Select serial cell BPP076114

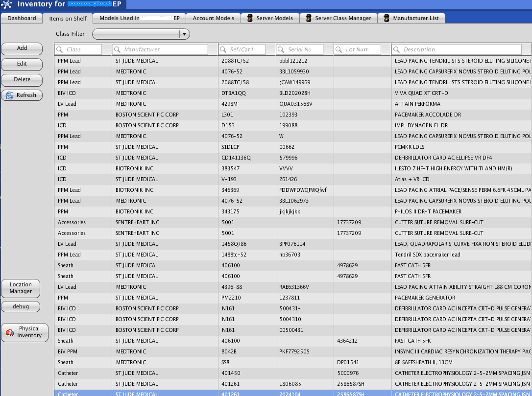[x=292, y=244]
